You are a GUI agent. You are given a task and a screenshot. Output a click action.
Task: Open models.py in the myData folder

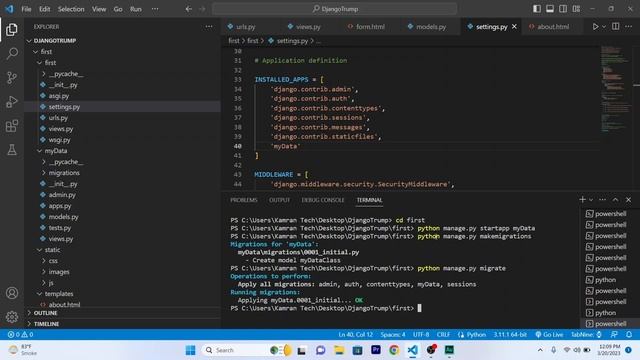point(63,217)
